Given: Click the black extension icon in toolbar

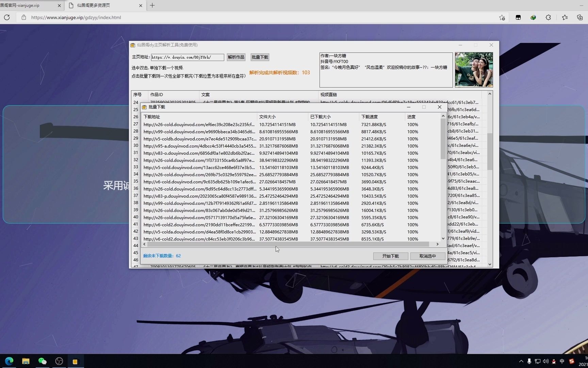Looking at the screenshot, I should point(518,17).
